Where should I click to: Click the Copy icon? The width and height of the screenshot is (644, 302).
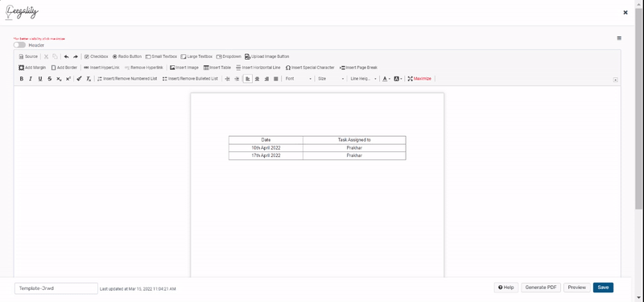click(x=55, y=56)
